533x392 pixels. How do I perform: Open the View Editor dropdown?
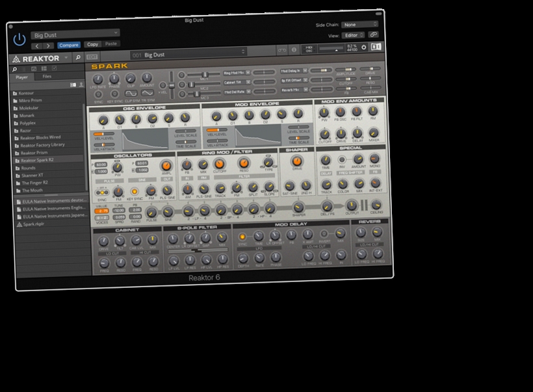click(x=353, y=35)
